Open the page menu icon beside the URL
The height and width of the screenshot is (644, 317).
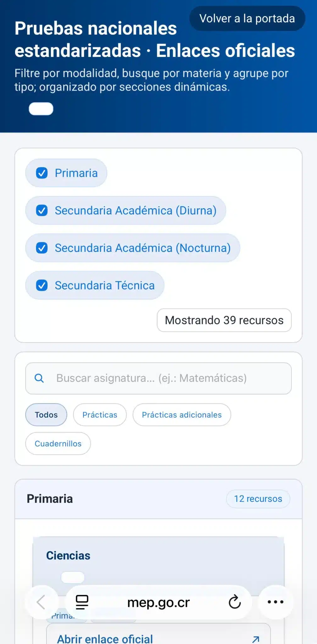[x=82, y=602]
